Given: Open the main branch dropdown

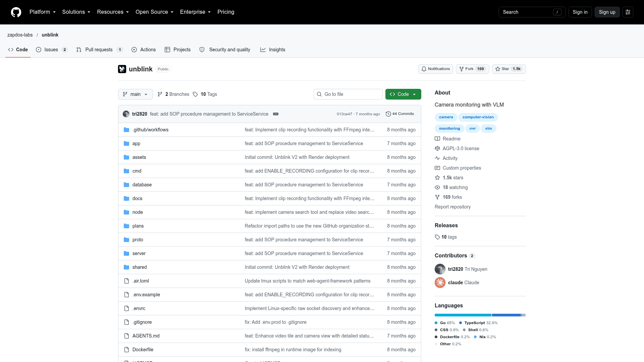Looking at the screenshot, I should point(136,94).
